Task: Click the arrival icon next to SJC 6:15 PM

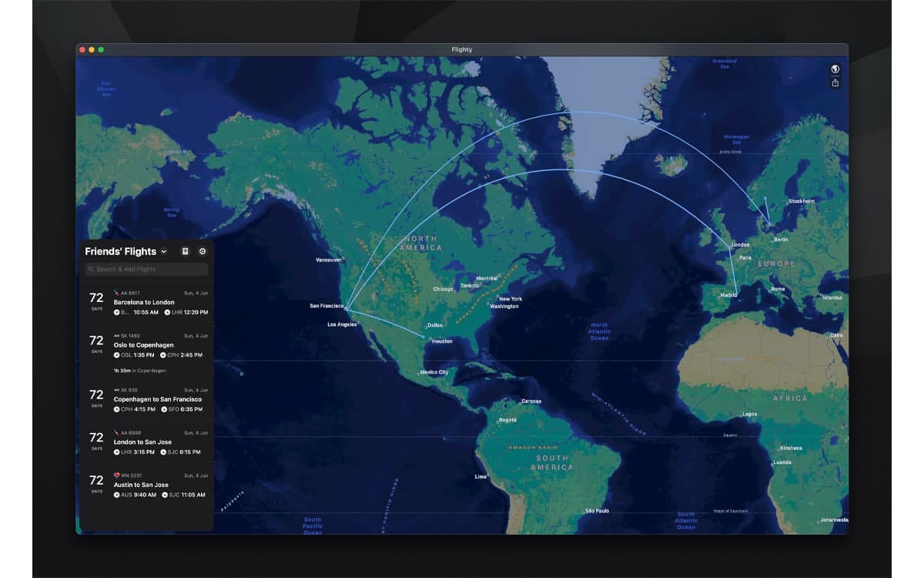Action: point(163,452)
